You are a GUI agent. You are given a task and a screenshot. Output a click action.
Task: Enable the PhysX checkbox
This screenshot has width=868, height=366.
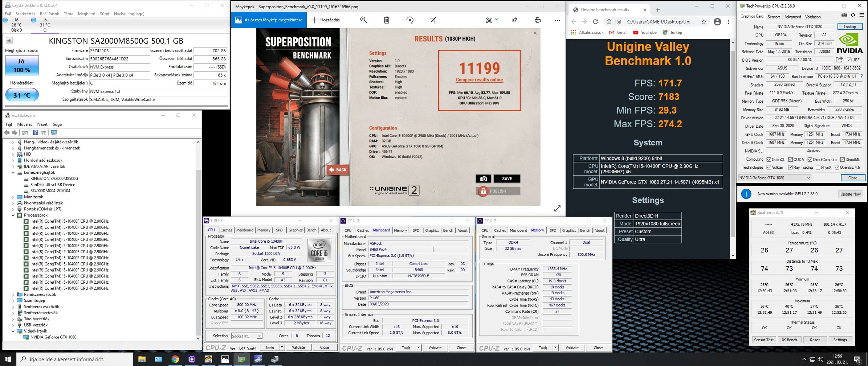coord(818,168)
